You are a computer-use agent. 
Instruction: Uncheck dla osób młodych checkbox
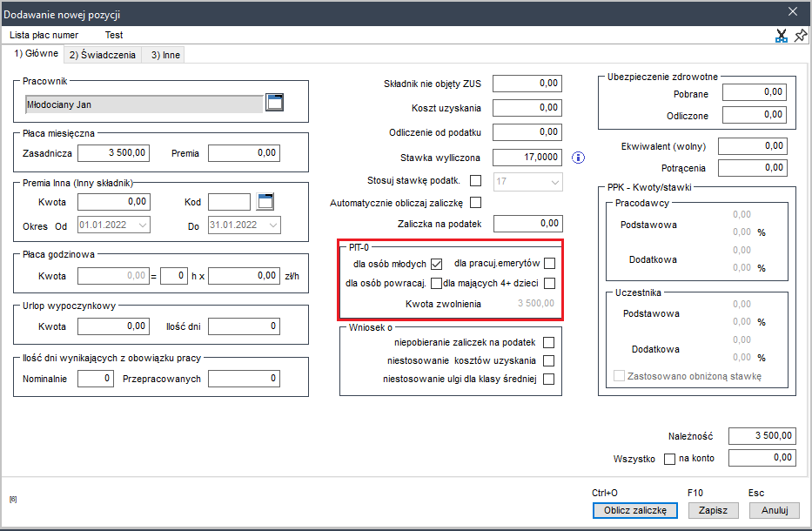tap(437, 264)
